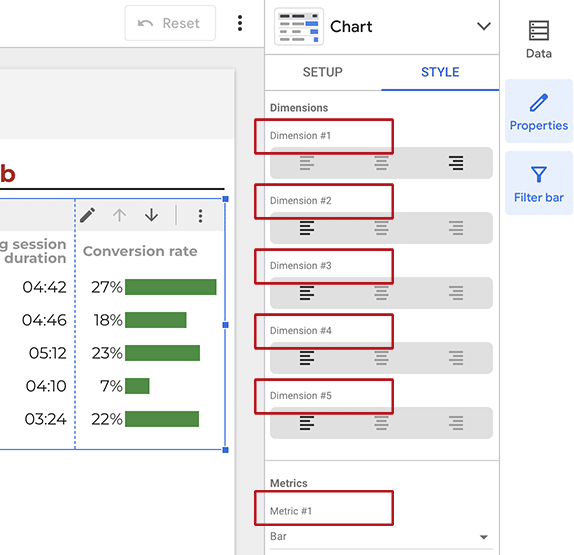Click the green bar next to 7%
The height and width of the screenshot is (555, 574).
pos(137,386)
